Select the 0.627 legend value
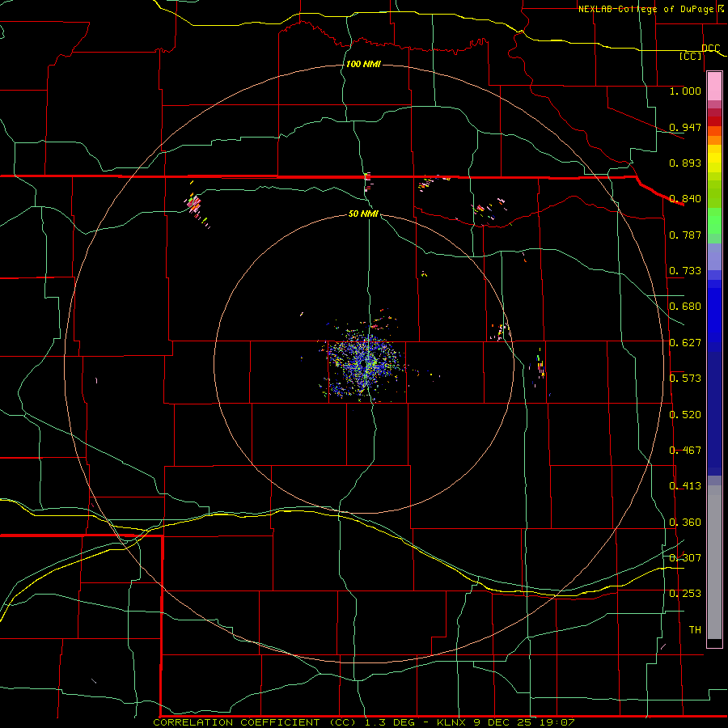 [x=685, y=343]
